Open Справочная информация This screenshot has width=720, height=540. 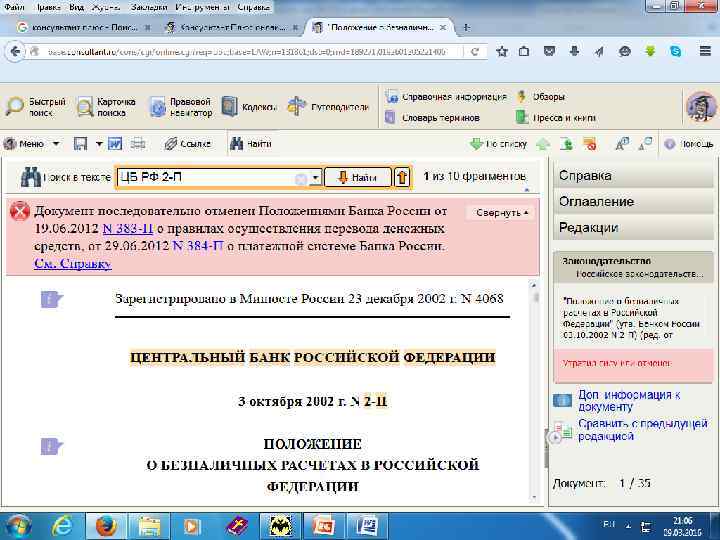(446, 97)
